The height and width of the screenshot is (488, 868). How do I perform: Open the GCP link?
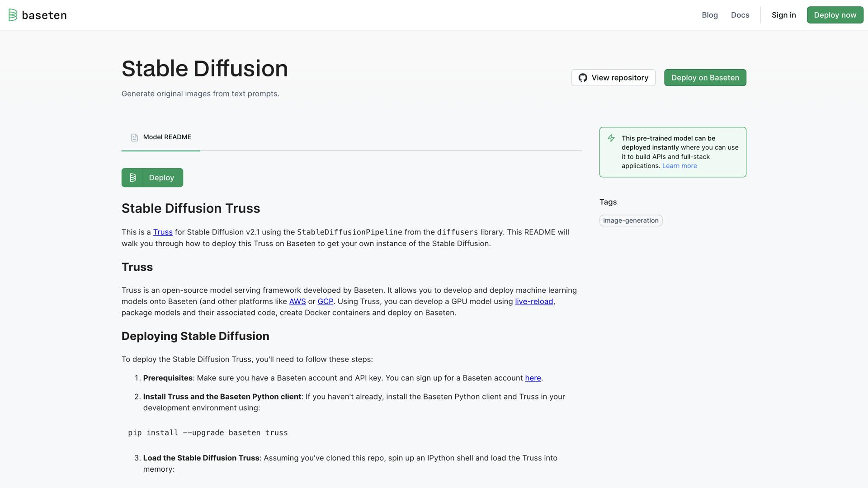(x=325, y=301)
